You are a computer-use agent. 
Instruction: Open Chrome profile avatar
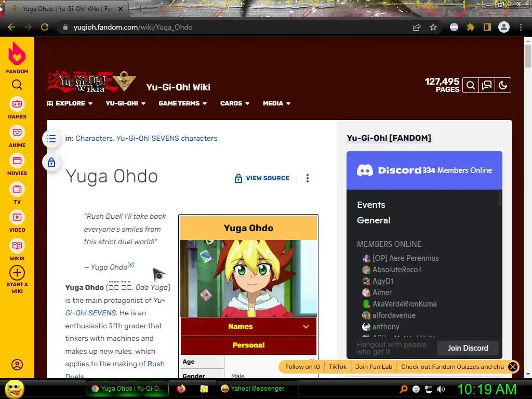[x=504, y=27]
